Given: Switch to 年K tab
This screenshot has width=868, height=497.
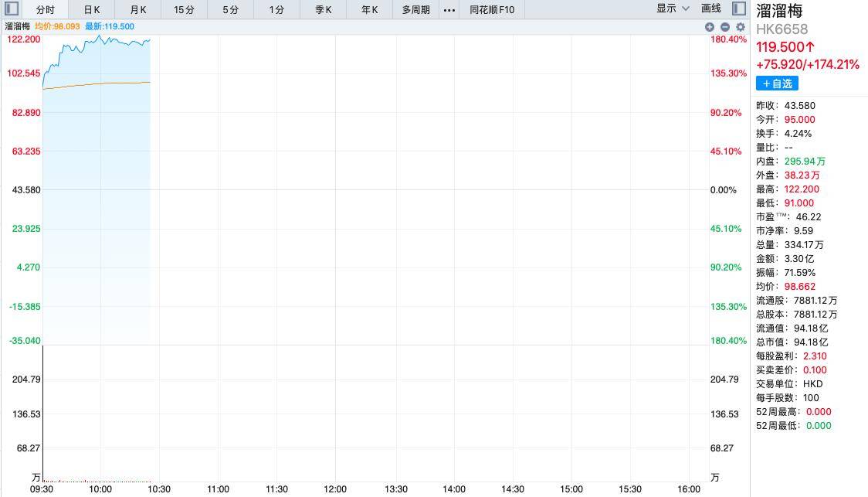Looking at the screenshot, I should click(x=369, y=10).
